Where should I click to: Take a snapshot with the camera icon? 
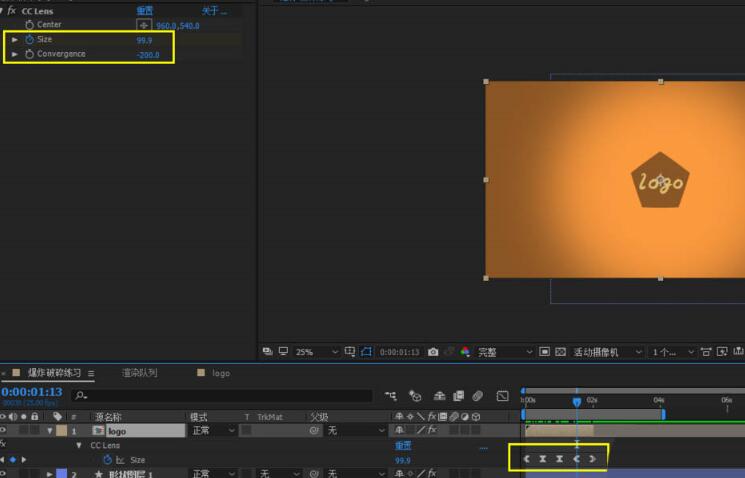(433, 352)
